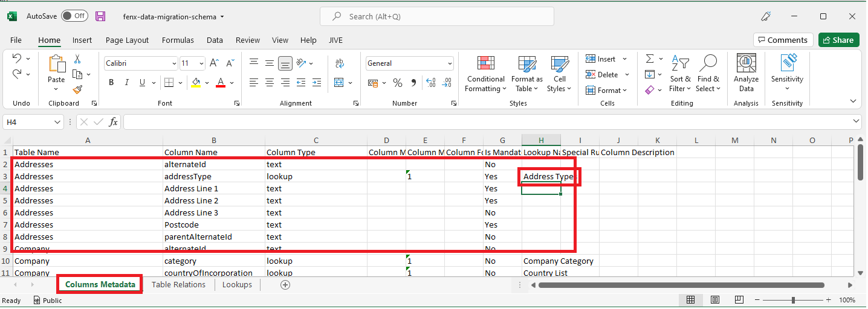Toggle bold formatting
Image resolution: width=868 pixels, height=309 pixels.
pos(111,83)
